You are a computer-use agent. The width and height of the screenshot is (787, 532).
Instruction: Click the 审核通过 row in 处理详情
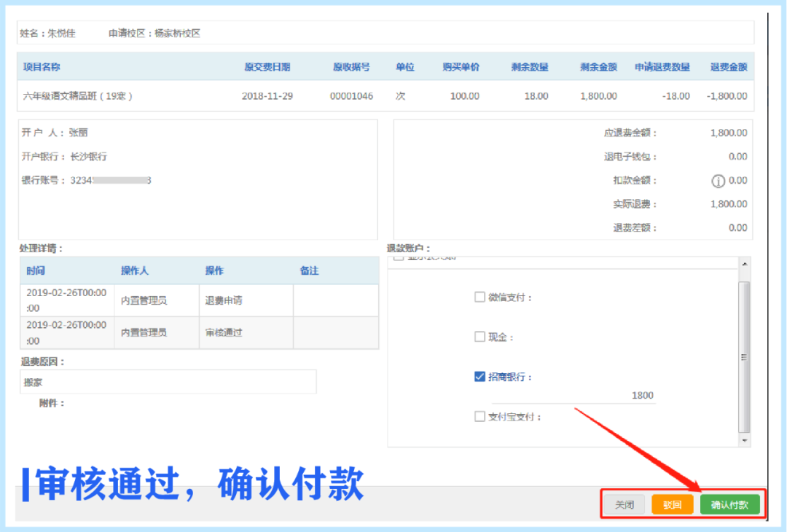point(223,332)
